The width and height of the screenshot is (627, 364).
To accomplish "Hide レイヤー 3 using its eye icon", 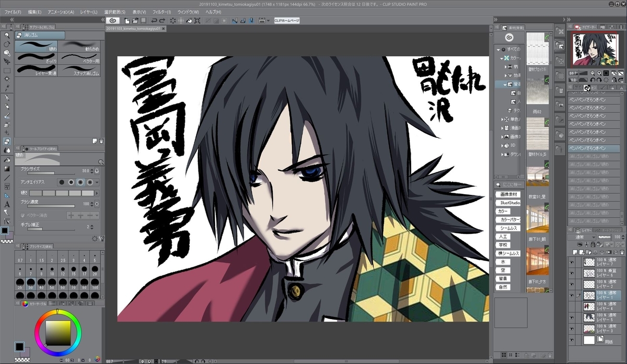I will tap(572, 328).
